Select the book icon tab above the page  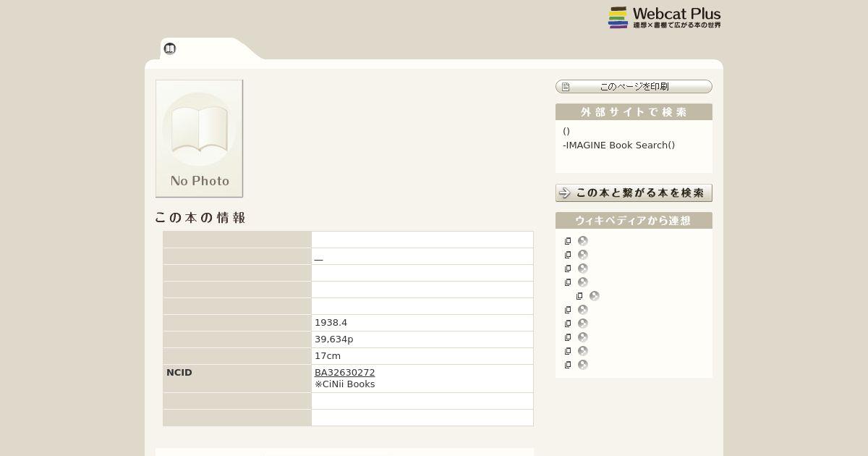[x=170, y=48]
